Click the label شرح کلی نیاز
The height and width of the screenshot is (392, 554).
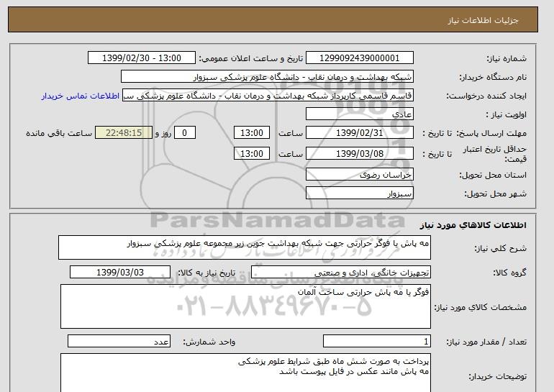tap(500, 248)
